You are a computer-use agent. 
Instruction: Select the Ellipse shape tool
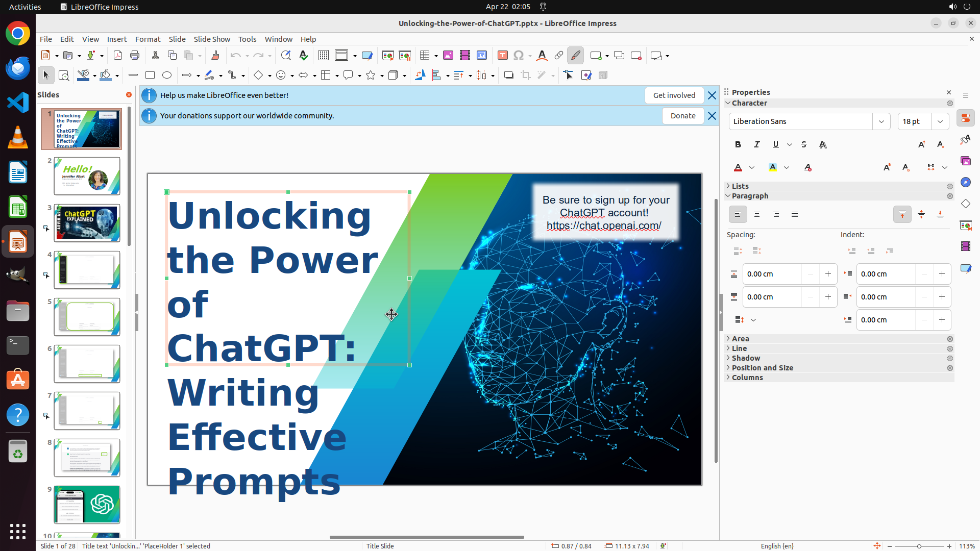167,76
